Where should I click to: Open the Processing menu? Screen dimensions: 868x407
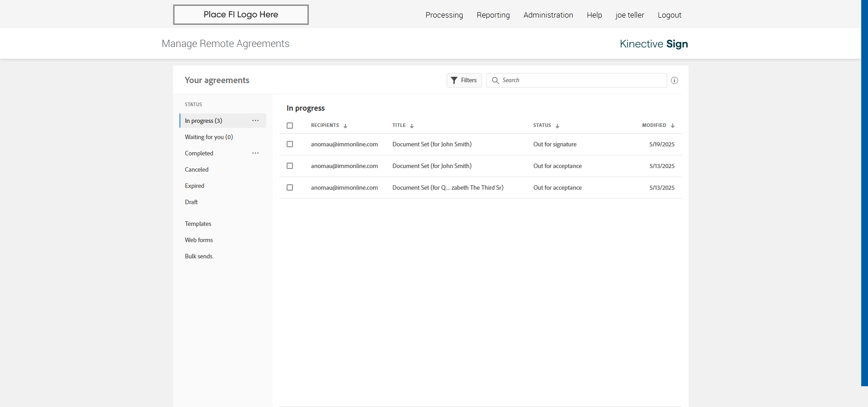[444, 15]
